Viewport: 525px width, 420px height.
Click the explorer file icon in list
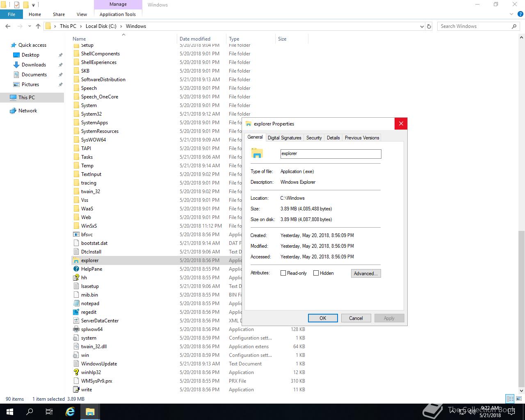[x=76, y=260]
